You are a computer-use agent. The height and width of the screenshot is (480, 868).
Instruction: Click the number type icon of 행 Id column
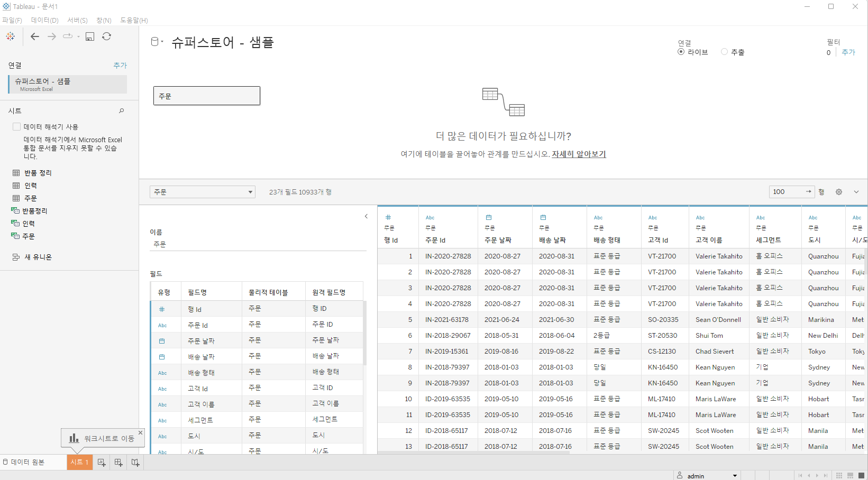click(388, 217)
